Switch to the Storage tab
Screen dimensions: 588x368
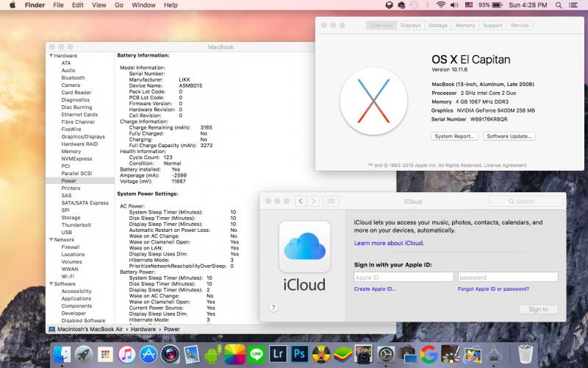pyautogui.click(x=437, y=26)
